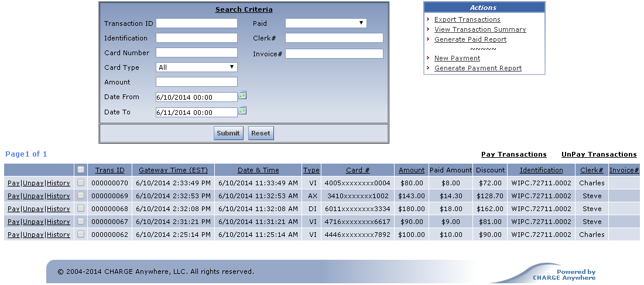Open the Paid dropdown list

326,23
